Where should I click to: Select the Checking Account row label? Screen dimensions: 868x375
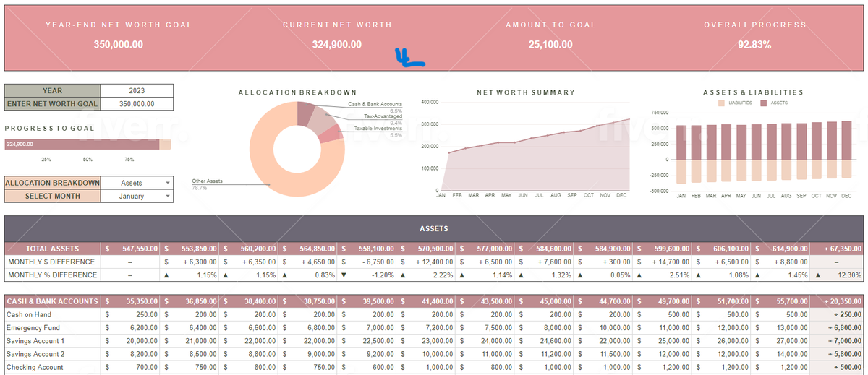(52, 367)
